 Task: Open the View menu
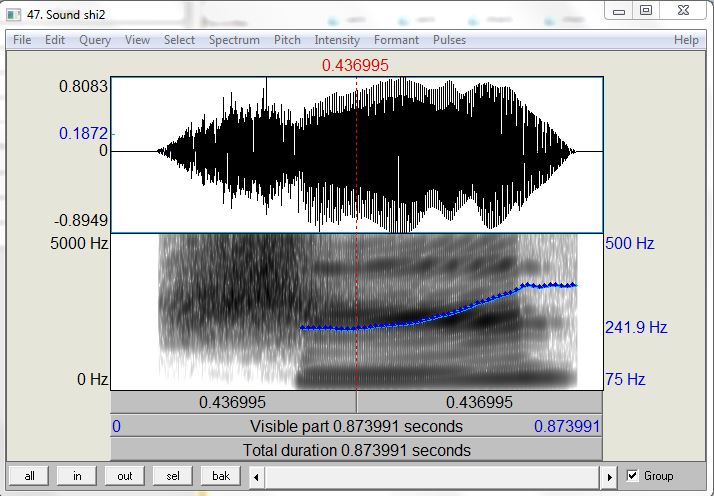(x=138, y=40)
